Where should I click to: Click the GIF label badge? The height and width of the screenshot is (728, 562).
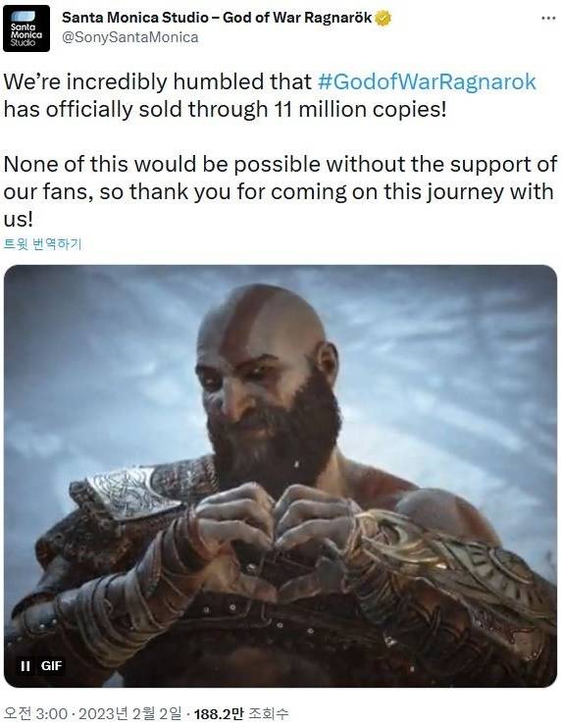click(x=51, y=666)
